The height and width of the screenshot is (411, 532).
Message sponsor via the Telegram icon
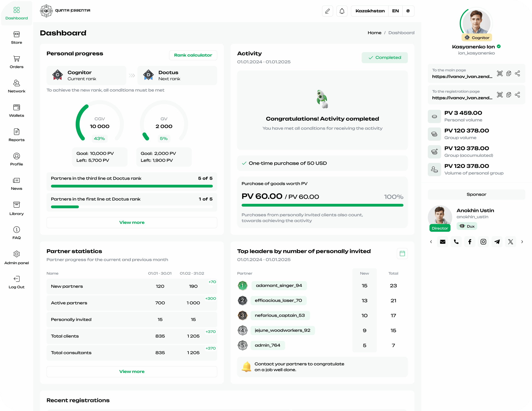pyautogui.click(x=497, y=241)
